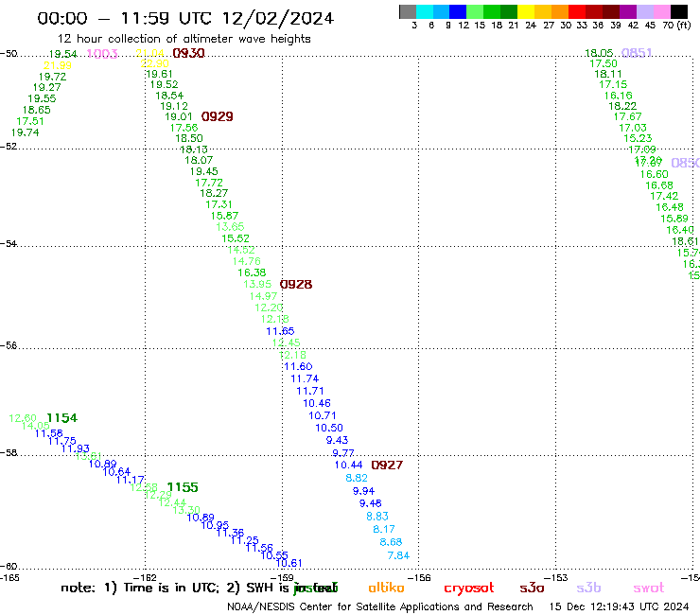The width and height of the screenshot is (700, 615).
Task: Click the '-162' longitude axis label
Action: [x=145, y=577]
